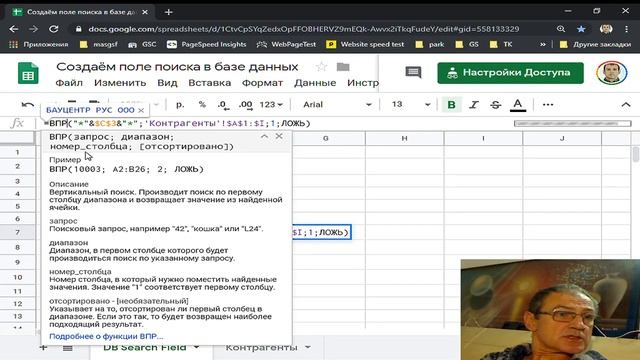Screen dimensions: 640x360
Task: Expand hidden bookmarks chevron
Action: pyautogui.click(x=542, y=44)
